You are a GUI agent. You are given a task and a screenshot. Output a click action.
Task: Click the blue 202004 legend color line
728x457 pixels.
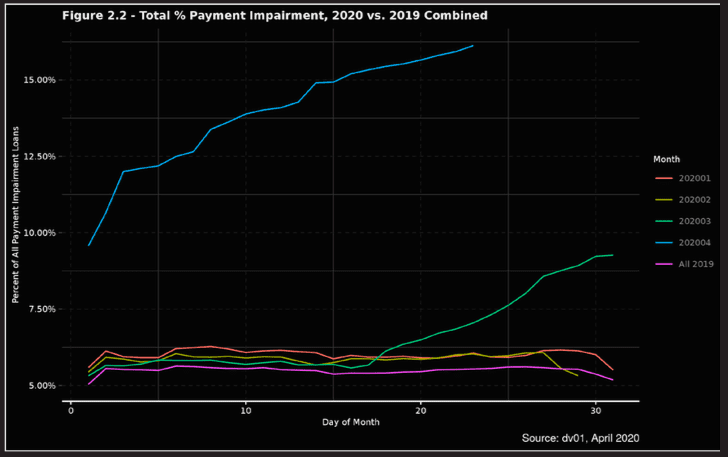tap(663, 242)
